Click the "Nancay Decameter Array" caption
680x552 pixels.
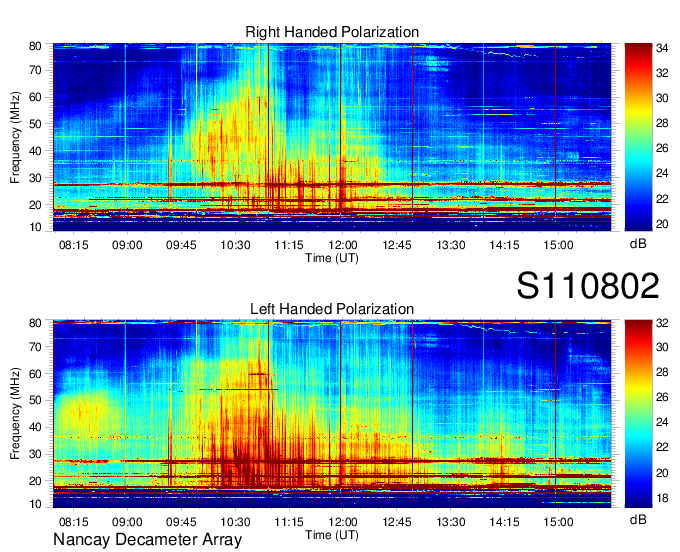click(147, 540)
